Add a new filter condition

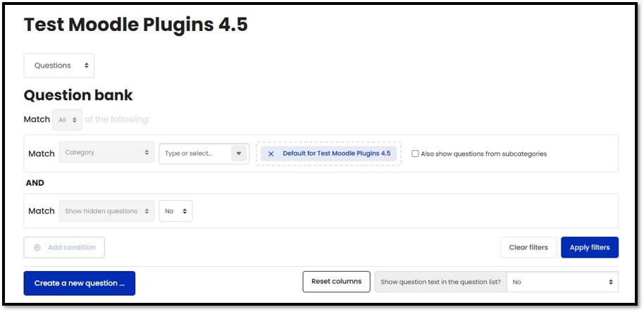(64, 248)
